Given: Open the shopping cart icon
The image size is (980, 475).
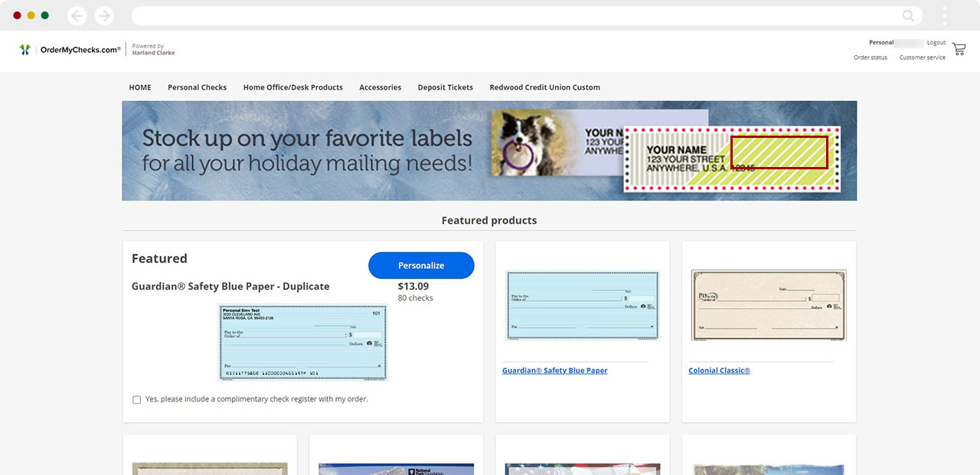Looking at the screenshot, I should pyautogui.click(x=959, y=50).
